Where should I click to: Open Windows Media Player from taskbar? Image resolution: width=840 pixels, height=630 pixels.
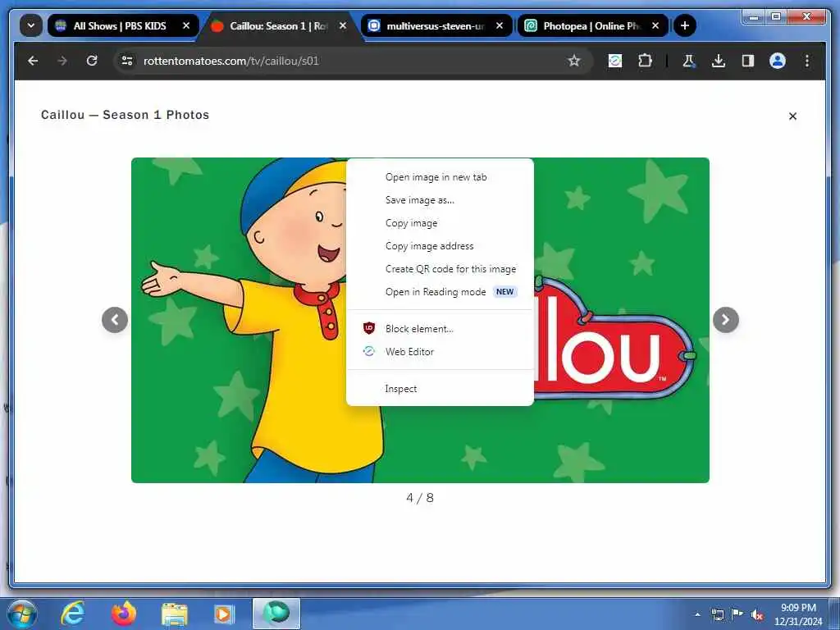pyautogui.click(x=224, y=614)
